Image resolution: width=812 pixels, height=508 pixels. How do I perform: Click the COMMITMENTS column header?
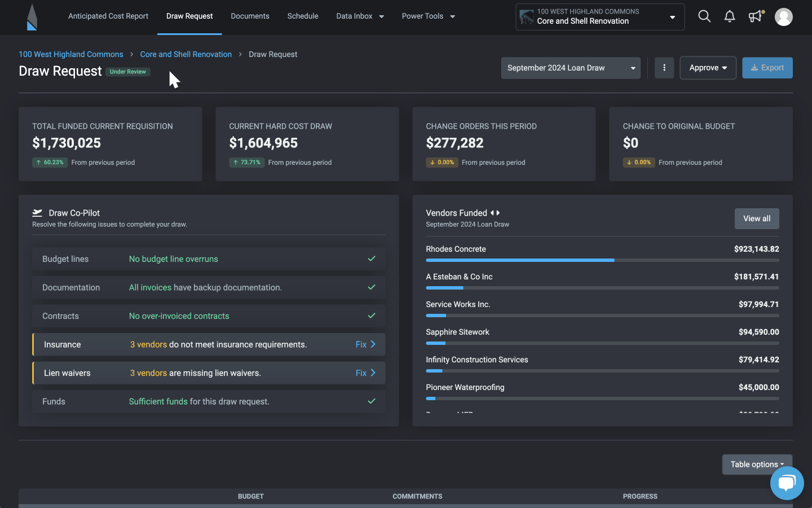pos(417,497)
